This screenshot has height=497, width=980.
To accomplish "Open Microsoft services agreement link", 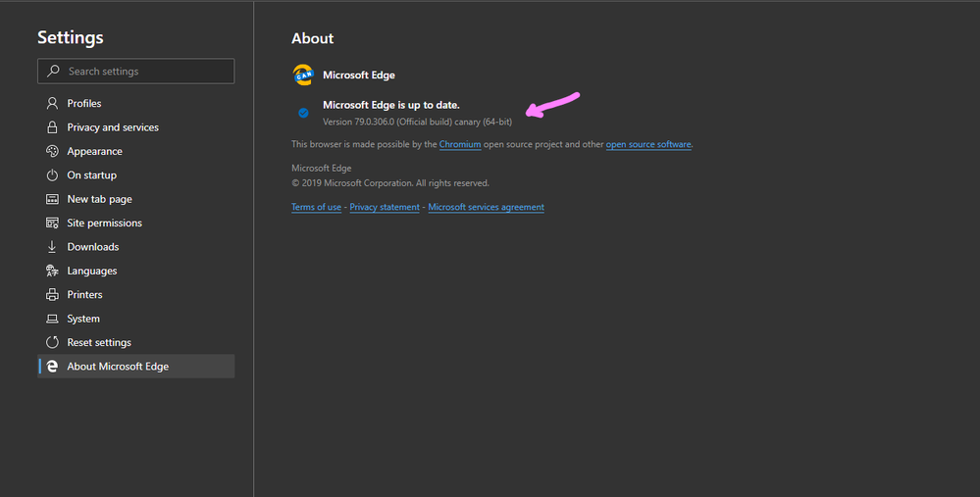I will click(x=487, y=207).
